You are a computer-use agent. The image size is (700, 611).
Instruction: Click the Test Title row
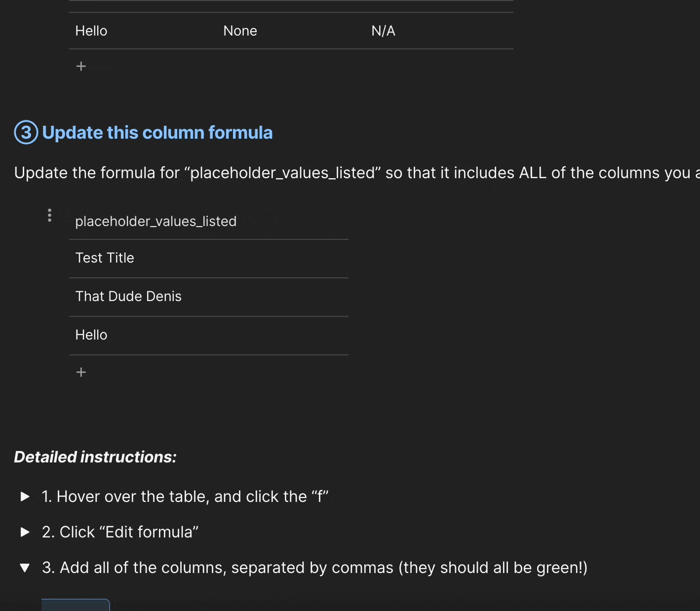coord(105,258)
